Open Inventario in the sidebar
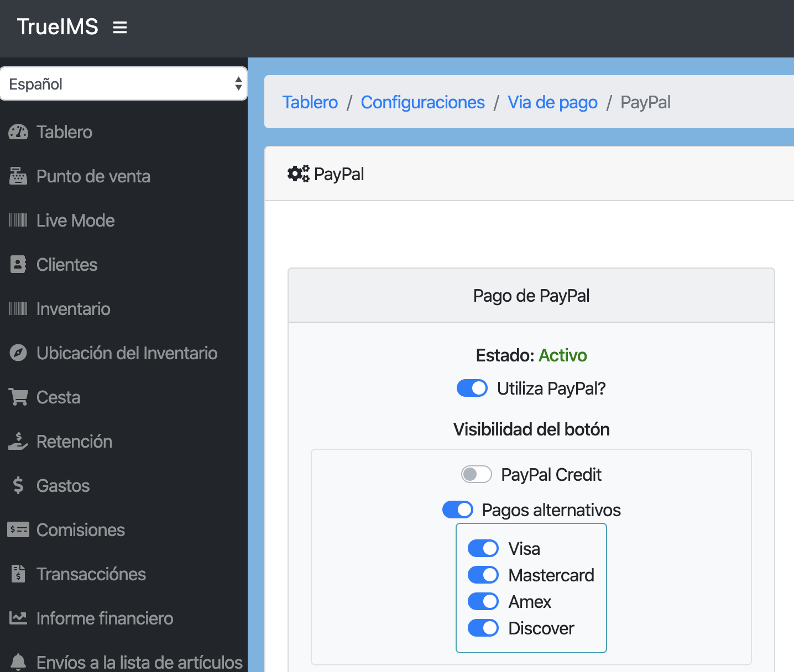 coord(74,309)
